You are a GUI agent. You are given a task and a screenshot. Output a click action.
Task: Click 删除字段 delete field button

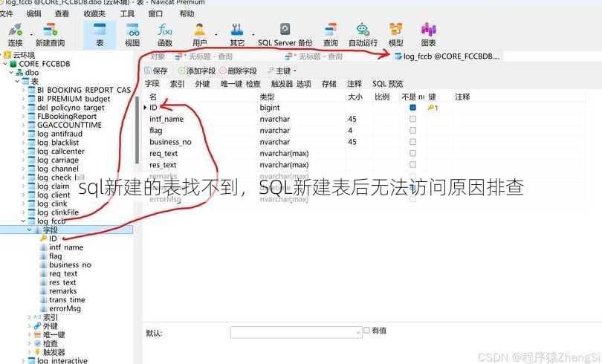click(x=238, y=71)
